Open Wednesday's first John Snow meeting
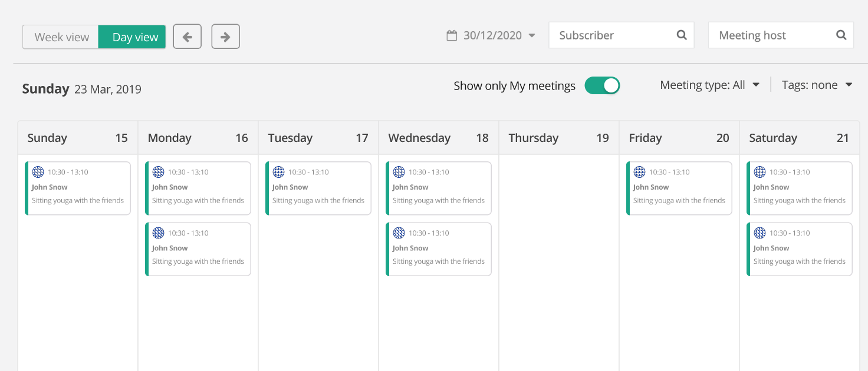The width and height of the screenshot is (868, 371). [439, 188]
